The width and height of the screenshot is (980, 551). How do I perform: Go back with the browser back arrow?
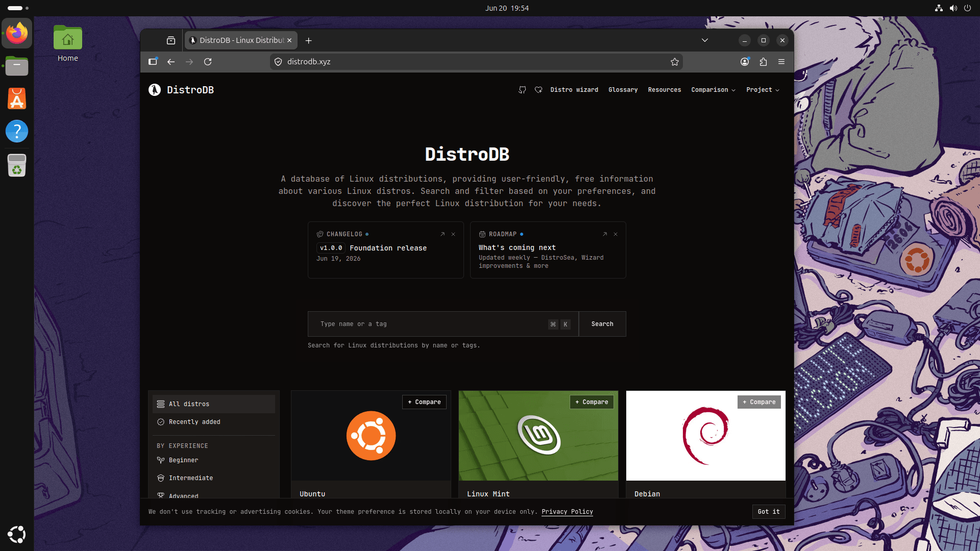pyautogui.click(x=171, y=62)
